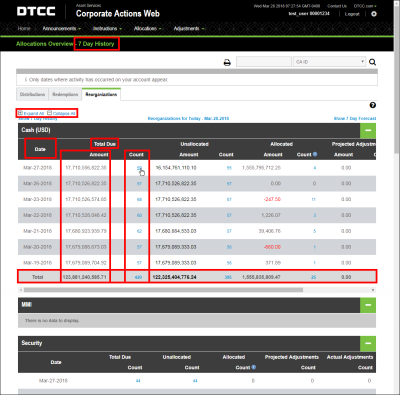400x395 pixels.
Task: Open Security Total Due count for Mar-27-2018
Action: pyautogui.click(x=138, y=381)
